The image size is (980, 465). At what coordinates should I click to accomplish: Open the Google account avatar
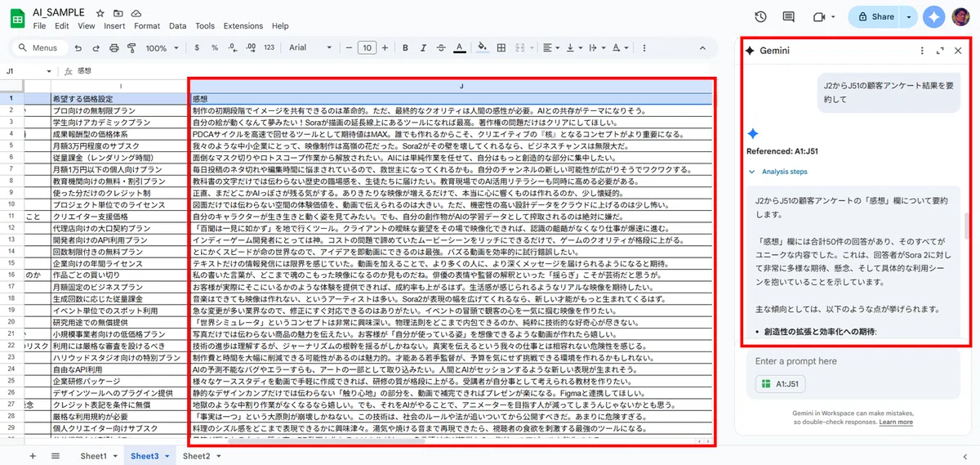click(x=960, y=16)
